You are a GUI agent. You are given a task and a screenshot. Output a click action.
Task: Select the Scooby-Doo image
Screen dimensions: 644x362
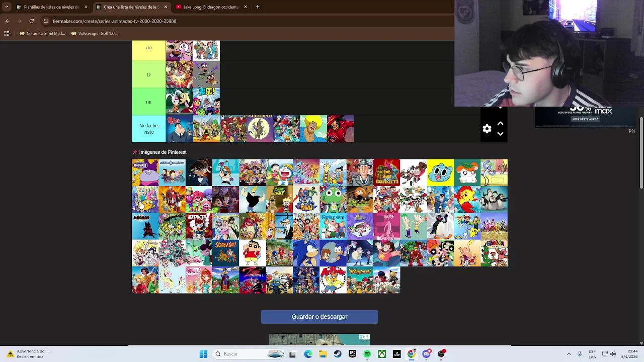[x=225, y=253]
